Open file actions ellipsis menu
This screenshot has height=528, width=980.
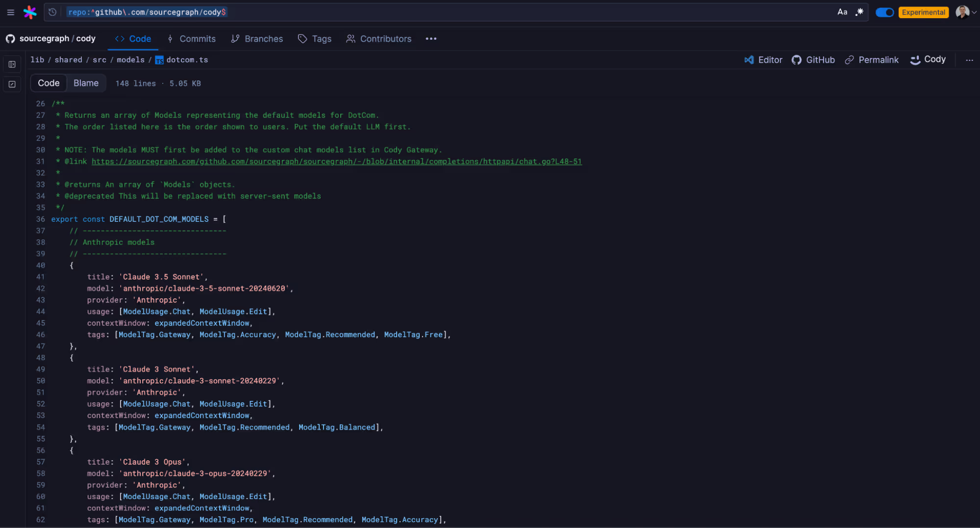pyautogui.click(x=969, y=60)
